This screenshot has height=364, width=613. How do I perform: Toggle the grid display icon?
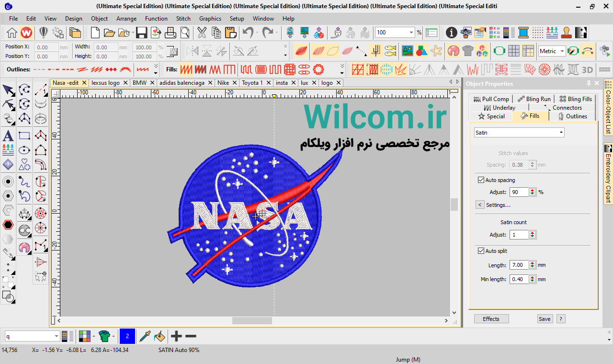(514, 51)
